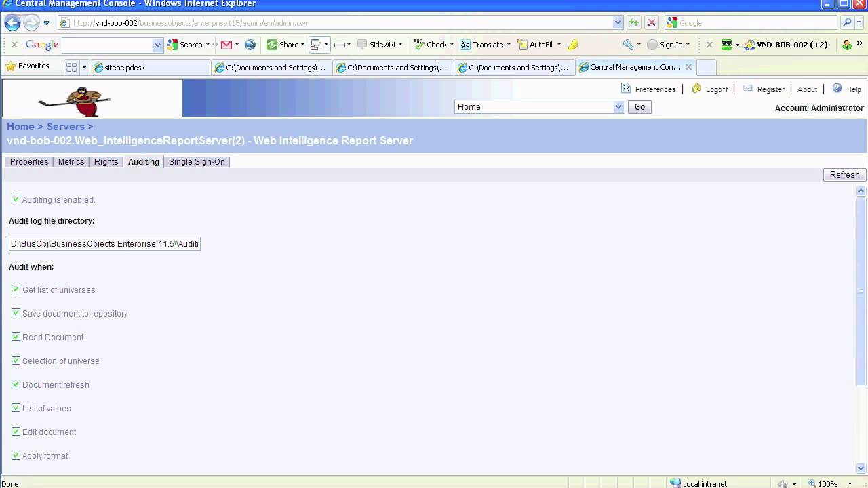Close the Google toolbar with X
Image resolution: width=868 pixels, height=488 pixels.
(14, 45)
